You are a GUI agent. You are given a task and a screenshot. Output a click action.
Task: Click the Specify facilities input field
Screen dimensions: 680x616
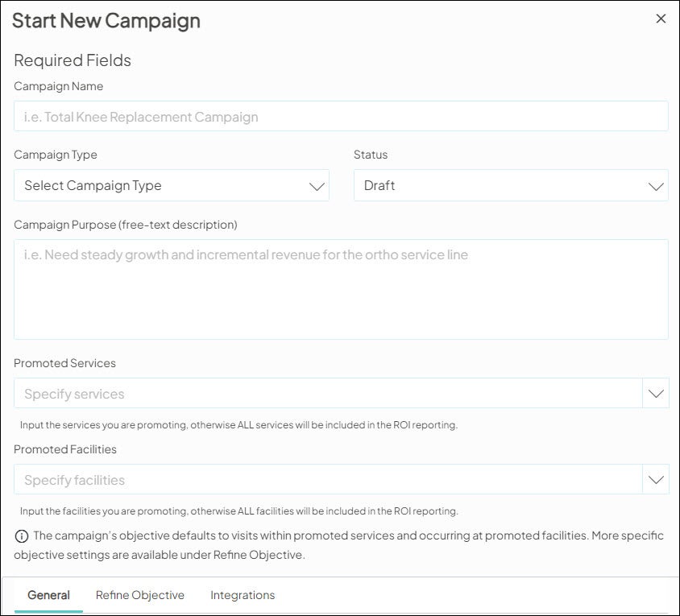327,480
